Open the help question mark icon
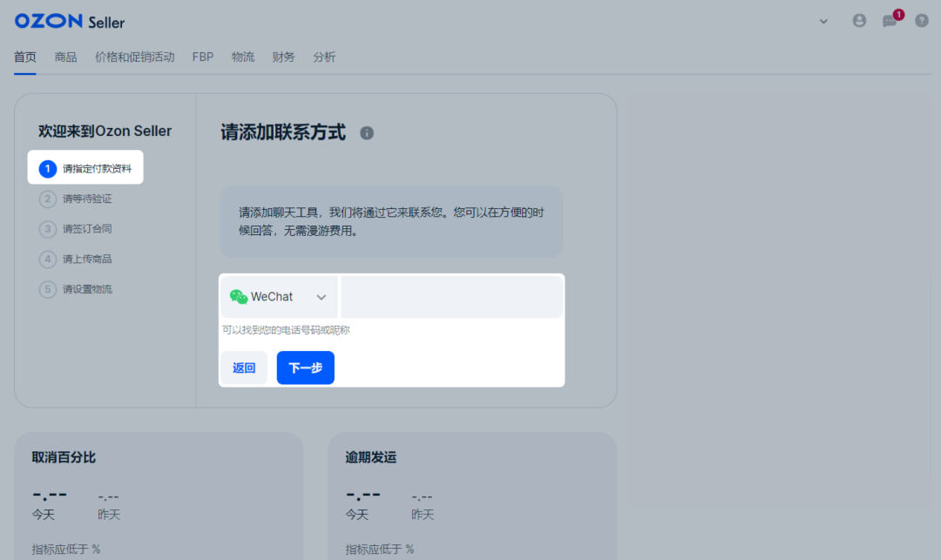Viewport: 941px width, 560px height. click(922, 21)
